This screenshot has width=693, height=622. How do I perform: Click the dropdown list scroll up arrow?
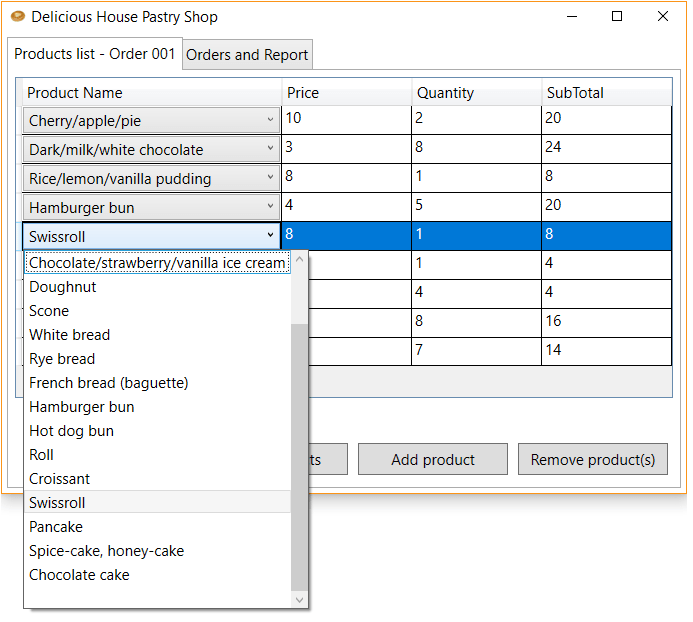[300, 262]
